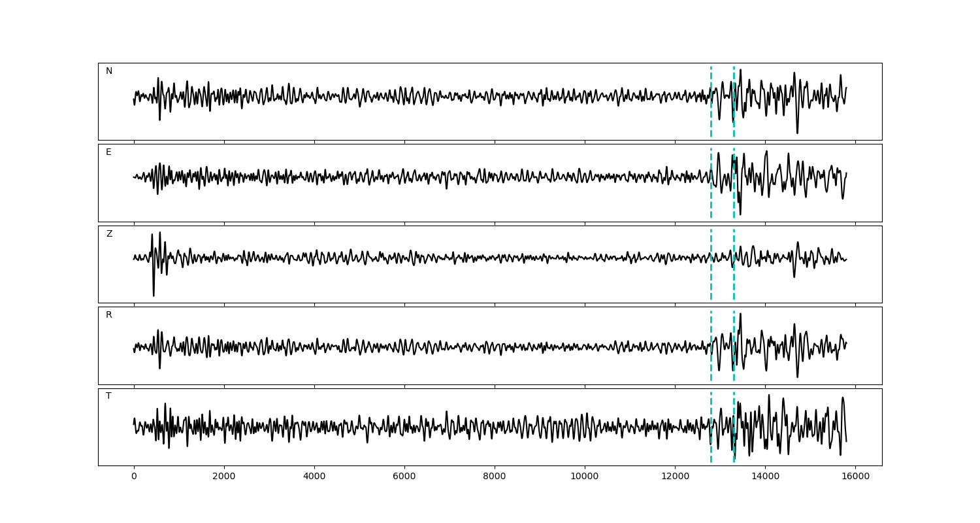Click the N channel panel label
The height and width of the screenshot is (523, 980).
109,71
